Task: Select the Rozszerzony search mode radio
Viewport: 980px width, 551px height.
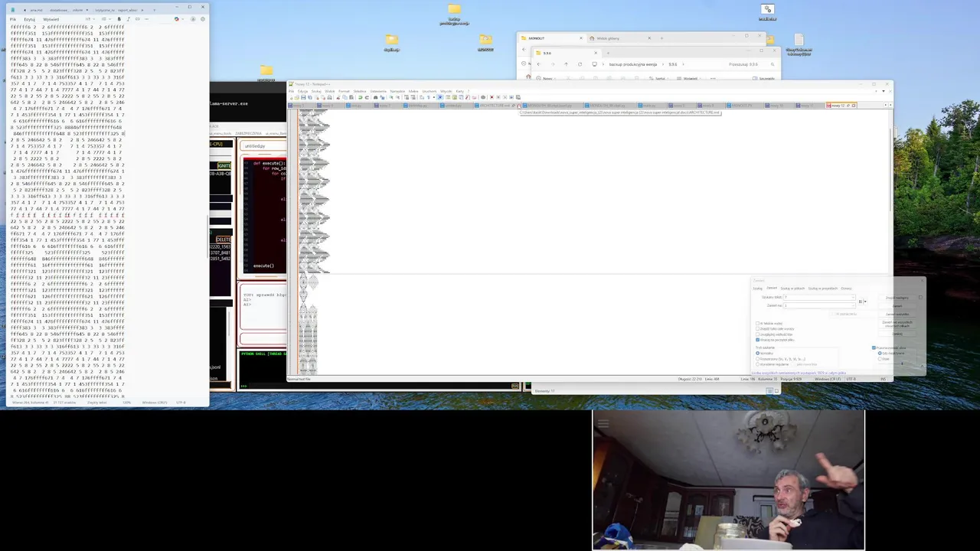Action: (757, 359)
